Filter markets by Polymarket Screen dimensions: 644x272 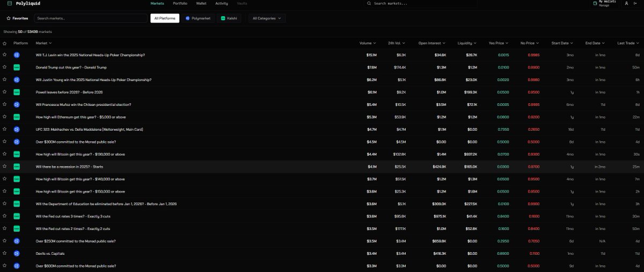(x=198, y=18)
